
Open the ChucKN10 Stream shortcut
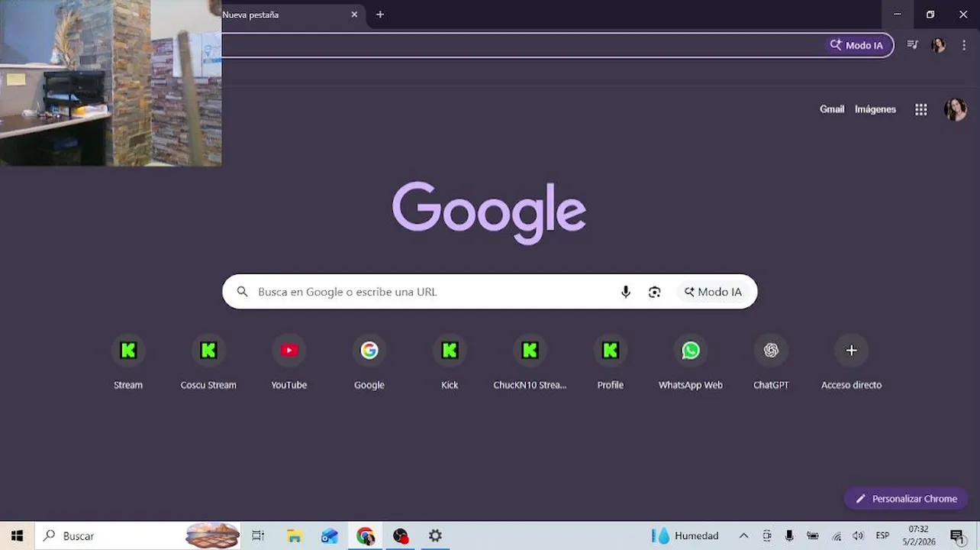pyautogui.click(x=530, y=363)
